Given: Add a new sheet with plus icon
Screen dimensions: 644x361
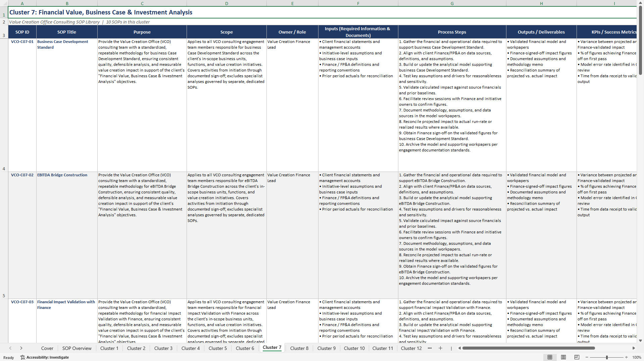Looking at the screenshot, I should (440, 348).
